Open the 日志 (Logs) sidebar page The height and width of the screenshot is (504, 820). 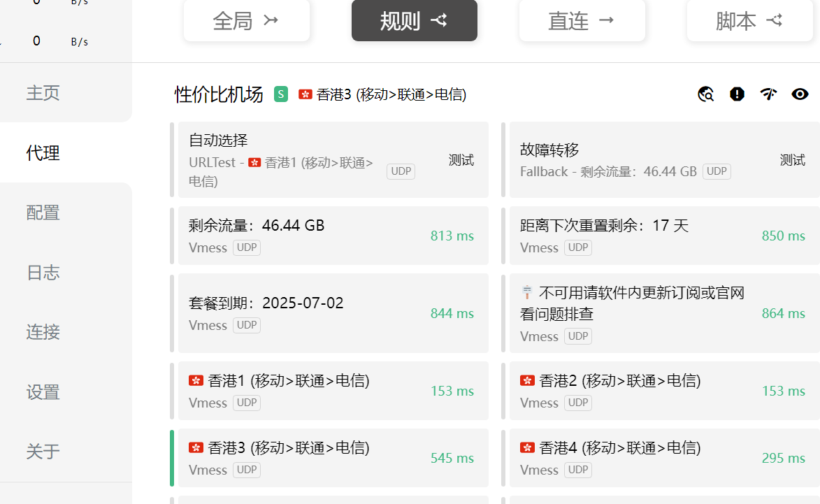point(43,273)
